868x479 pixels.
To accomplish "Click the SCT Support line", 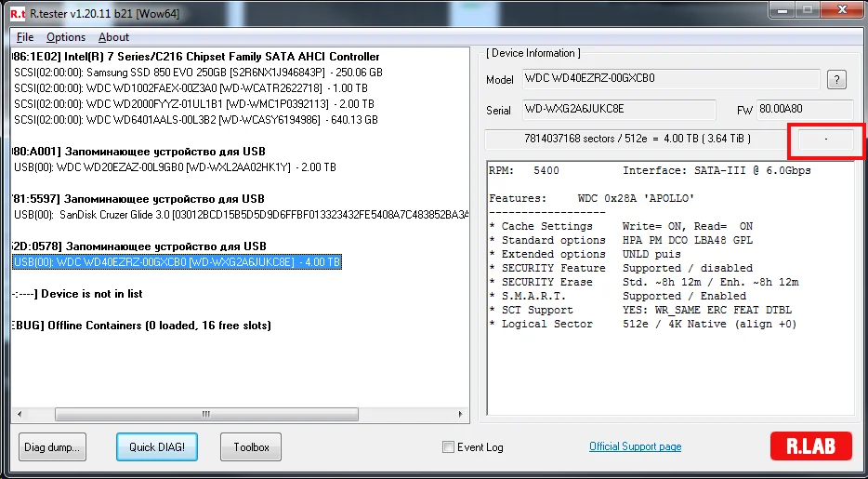I will coord(640,310).
